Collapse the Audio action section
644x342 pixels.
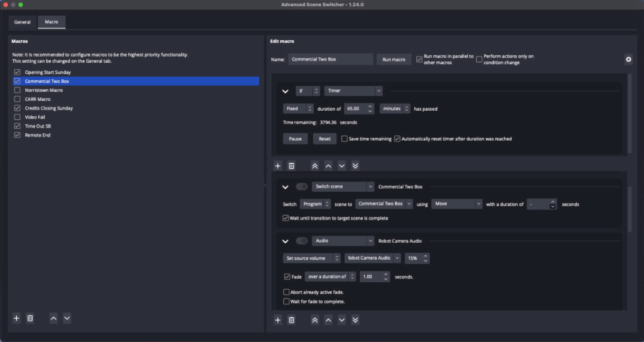[x=285, y=241]
